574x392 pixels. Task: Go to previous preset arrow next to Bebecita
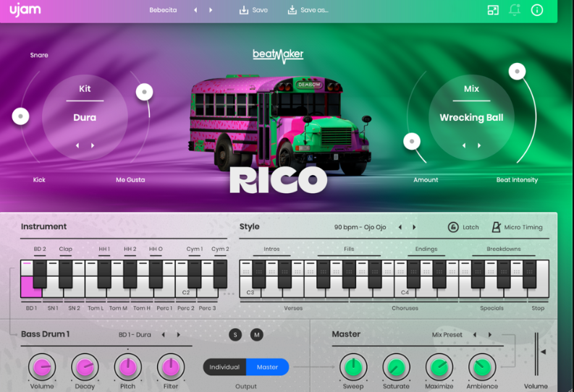click(195, 10)
